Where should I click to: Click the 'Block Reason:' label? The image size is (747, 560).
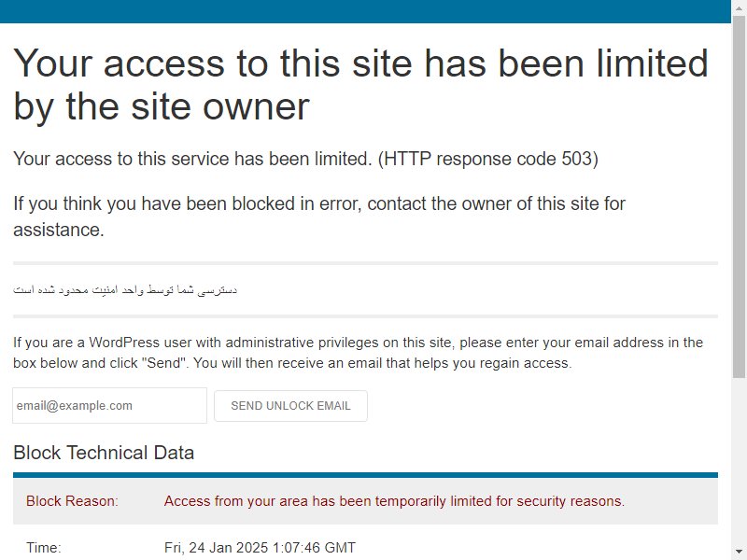tap(72, 501)
